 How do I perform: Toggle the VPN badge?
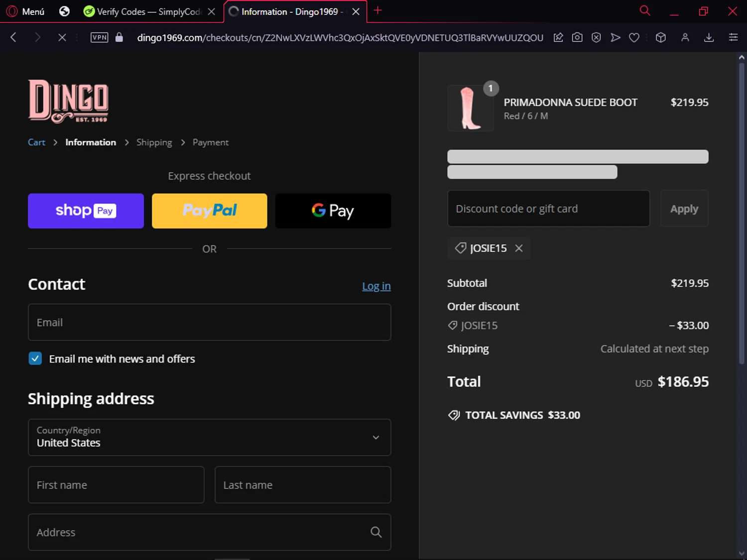click(99, 37)
